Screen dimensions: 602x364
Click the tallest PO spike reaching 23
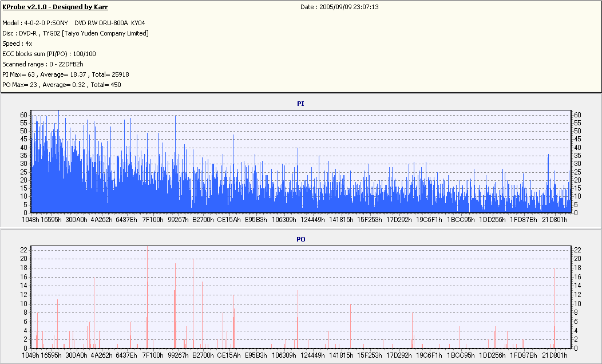click(x=148, y=297)
